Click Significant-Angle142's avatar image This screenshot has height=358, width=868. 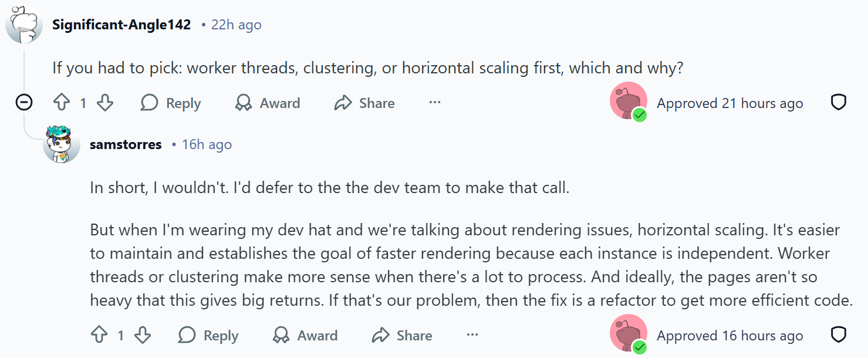(24, 25)
